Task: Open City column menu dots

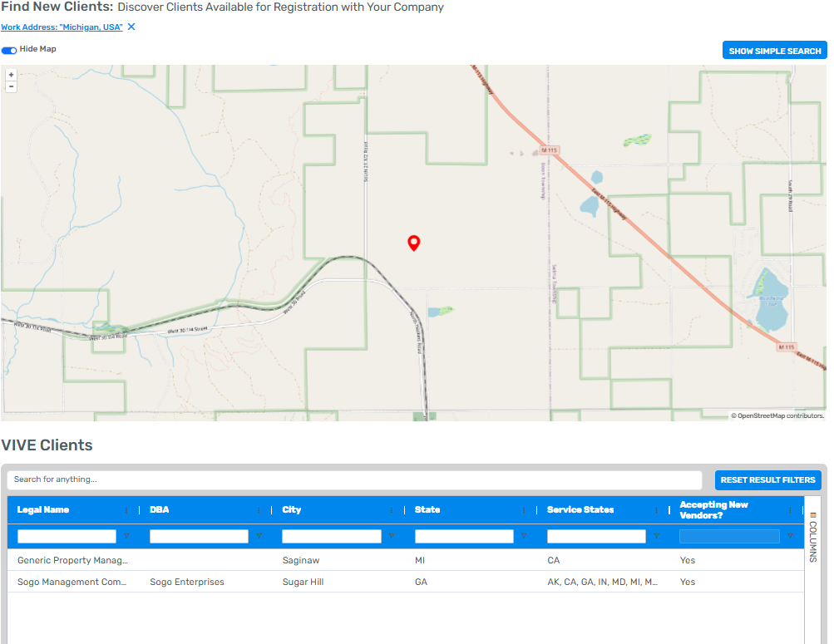Action: point(392,510)
